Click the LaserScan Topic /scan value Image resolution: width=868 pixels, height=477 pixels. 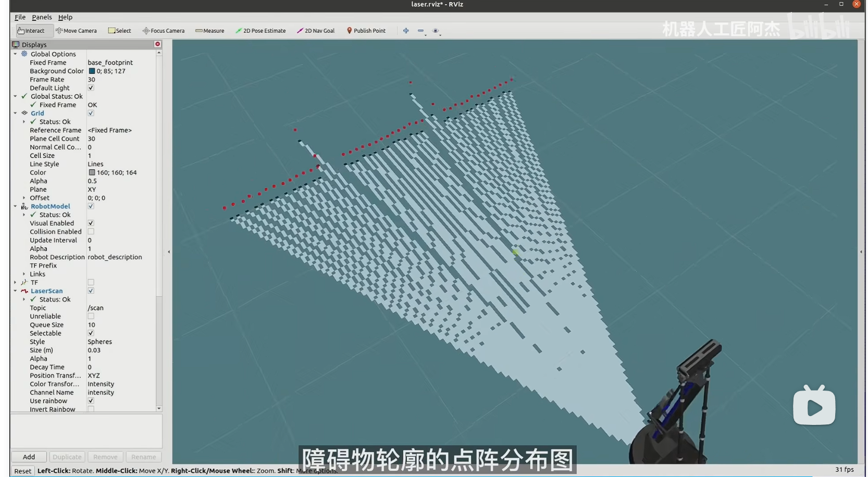[x=96, y=308]
